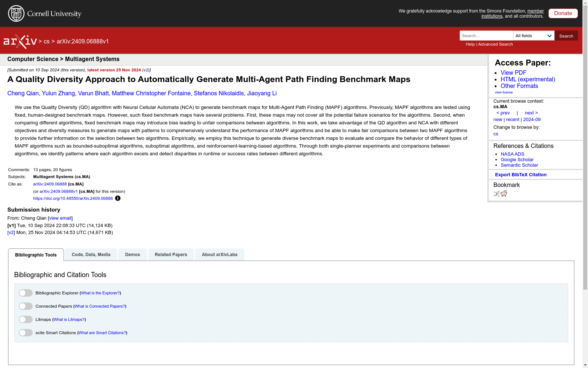Bookmark paper on Reddit icon
Screen dimensions: 588x368
tap(504, 194)
